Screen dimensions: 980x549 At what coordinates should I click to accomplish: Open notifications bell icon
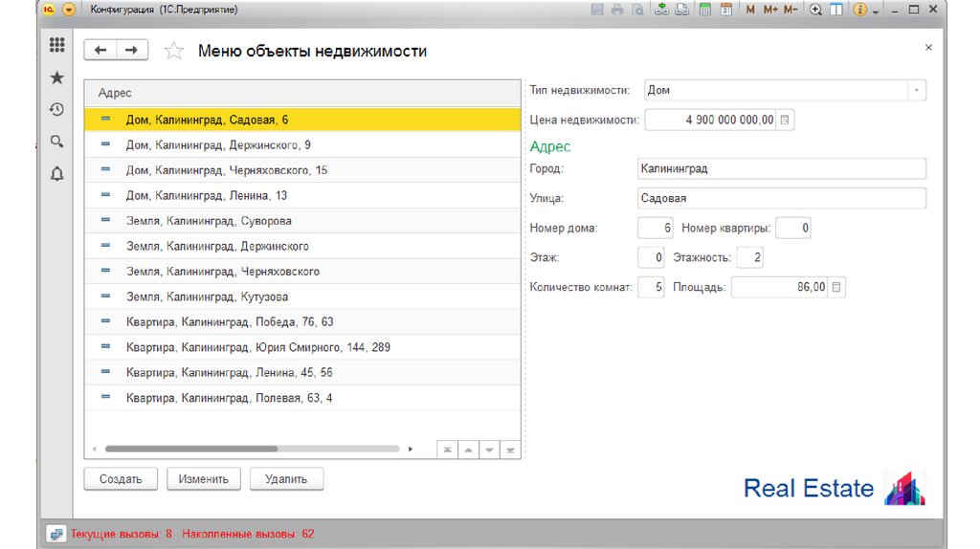(56, 173)
